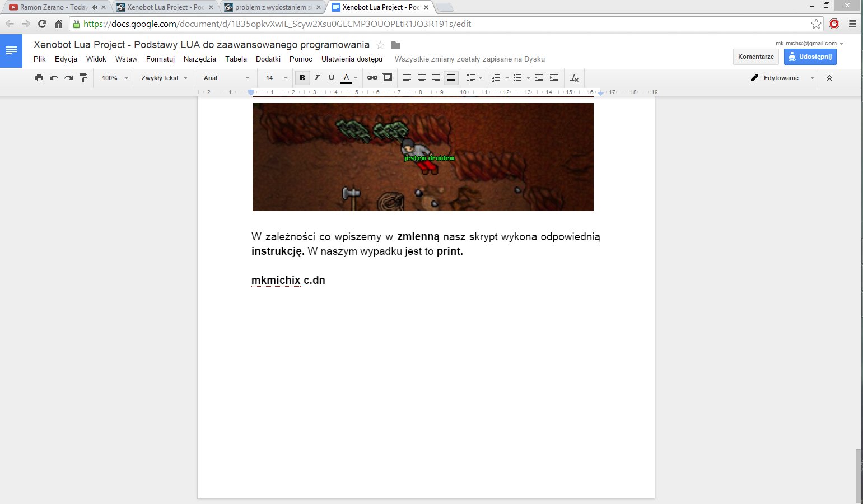
Task: Open the Edytowanie mode dropdown
Action: (782, 78)
